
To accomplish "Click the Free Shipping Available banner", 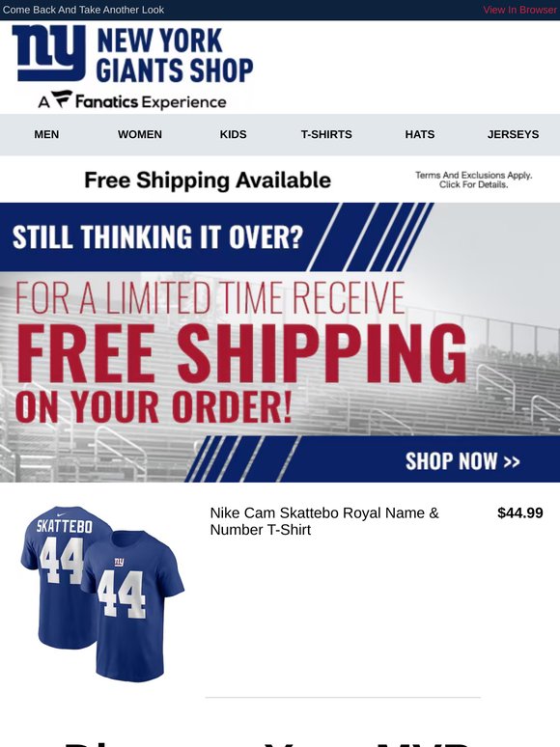I will tap(208, 180).
